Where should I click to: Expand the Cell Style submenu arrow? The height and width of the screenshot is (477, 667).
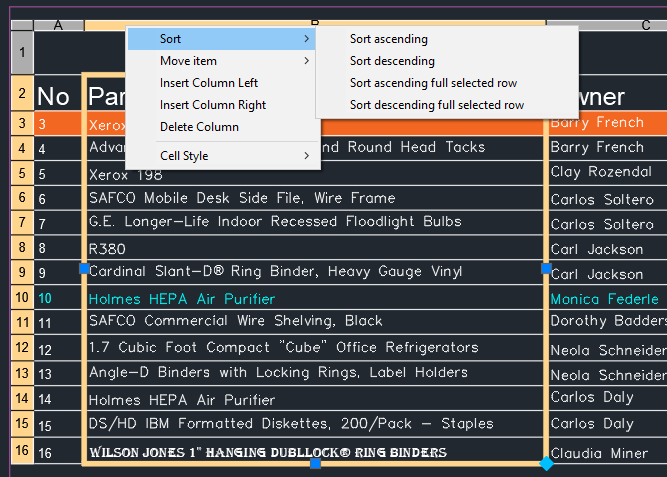(x=307, y=156)
